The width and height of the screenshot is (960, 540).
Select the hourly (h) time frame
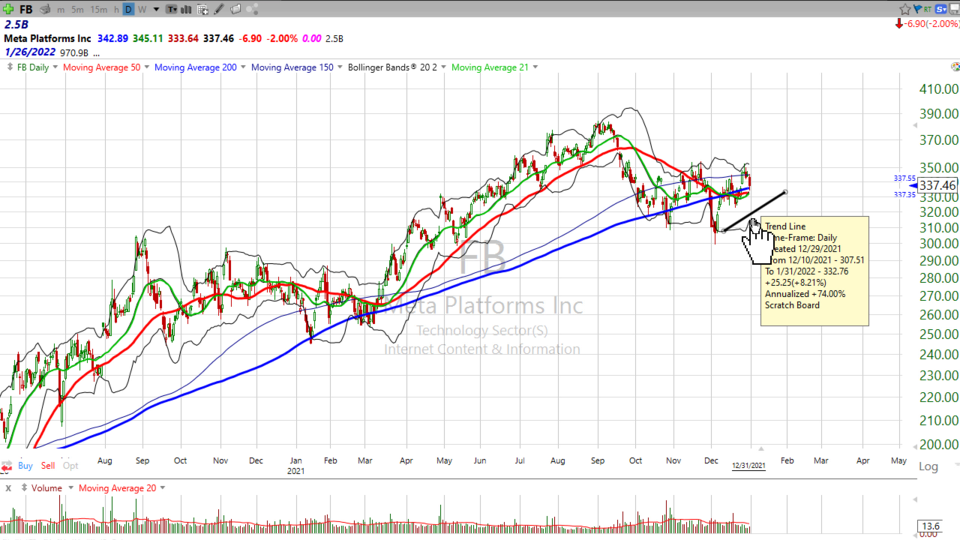point(116,10)
